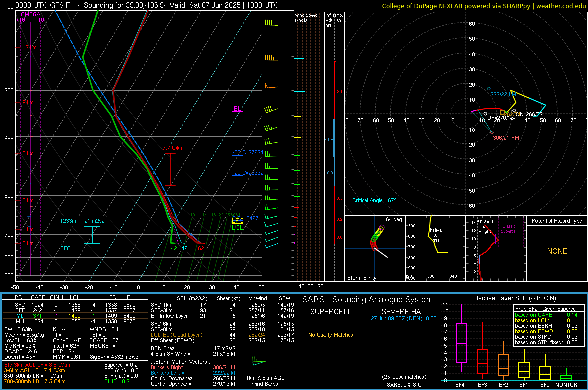
Task: Click the NONE hazard type value
Action: pyautogui.click(x=557, y=251)
